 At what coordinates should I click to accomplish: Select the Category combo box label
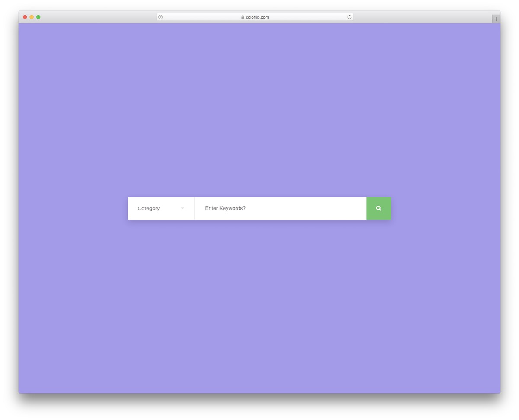148,208
